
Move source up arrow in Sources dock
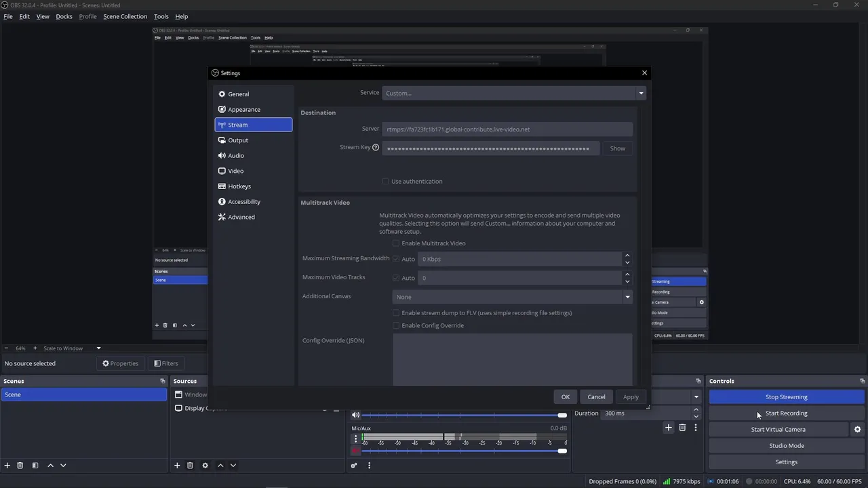tap(220, 466)
